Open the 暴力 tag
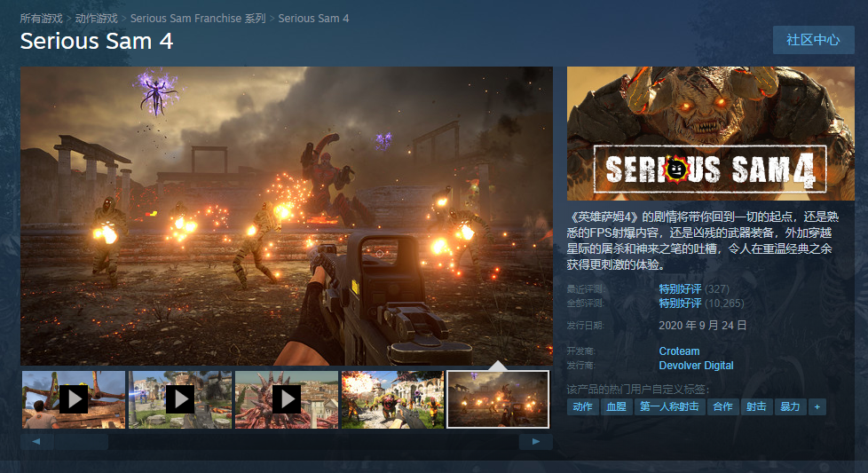 (789, 406)
